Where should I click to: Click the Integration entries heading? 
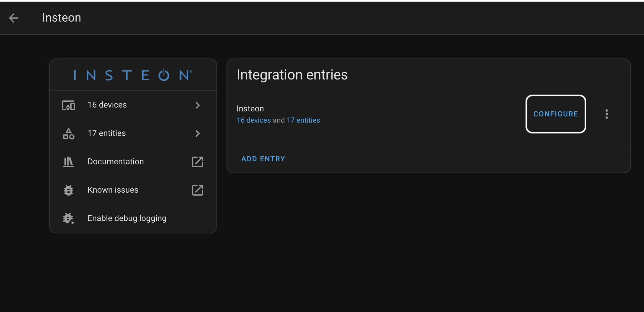coord(292,75)
